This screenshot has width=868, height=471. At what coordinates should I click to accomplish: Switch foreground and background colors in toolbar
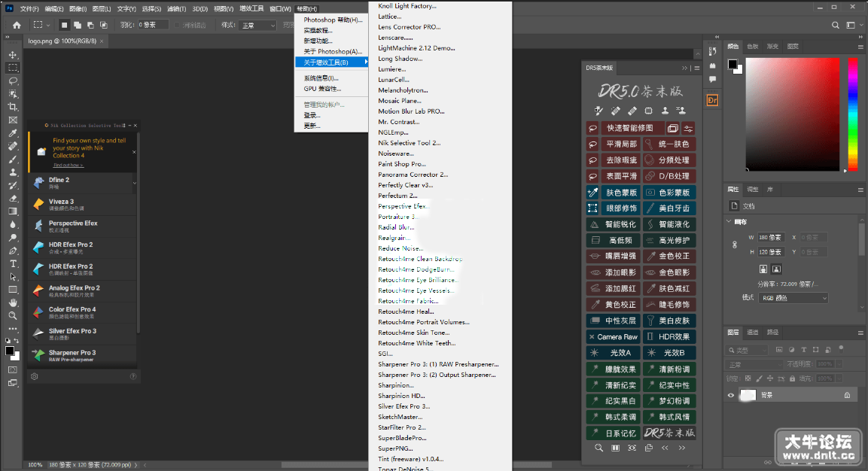(x=17, y=341)
